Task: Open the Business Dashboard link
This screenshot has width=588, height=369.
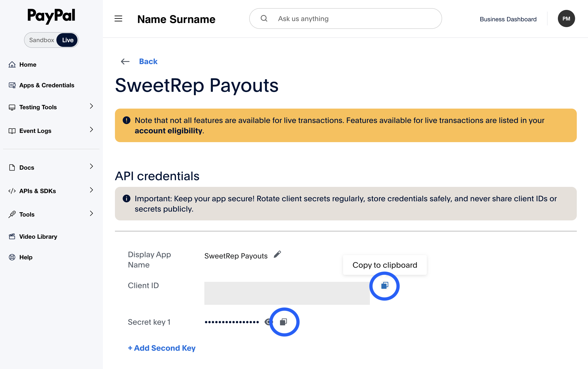Action: (x=508, y=19)
